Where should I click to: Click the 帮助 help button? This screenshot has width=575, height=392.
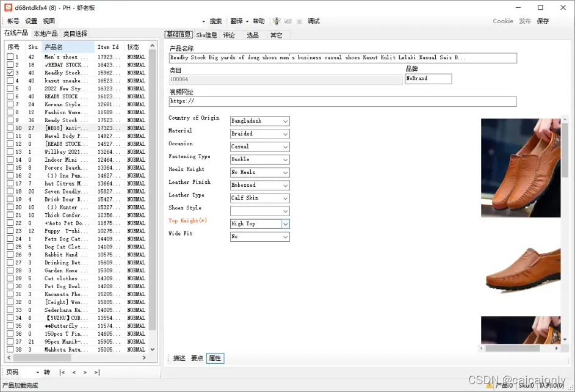[x=259, y=21]
